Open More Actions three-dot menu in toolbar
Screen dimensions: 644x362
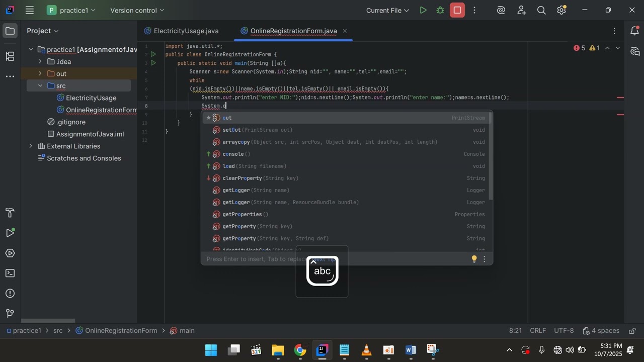(x=474, y=10)
